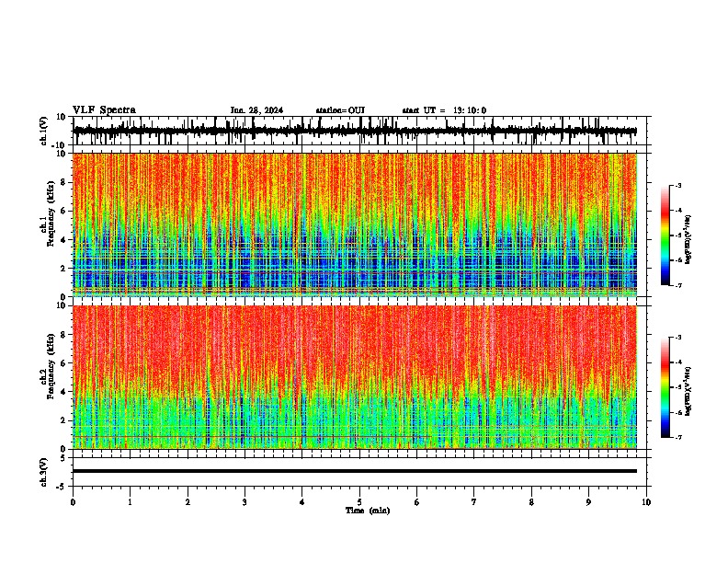Click the time axis tick label 0
This screenshot has height=563, width=728.
tap(73, 502)
